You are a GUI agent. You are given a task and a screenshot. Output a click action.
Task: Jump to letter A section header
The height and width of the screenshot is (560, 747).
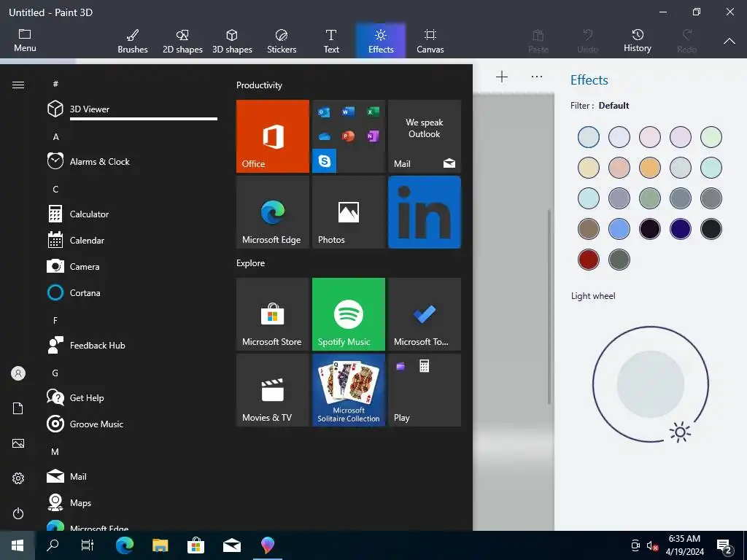(55, 136)
